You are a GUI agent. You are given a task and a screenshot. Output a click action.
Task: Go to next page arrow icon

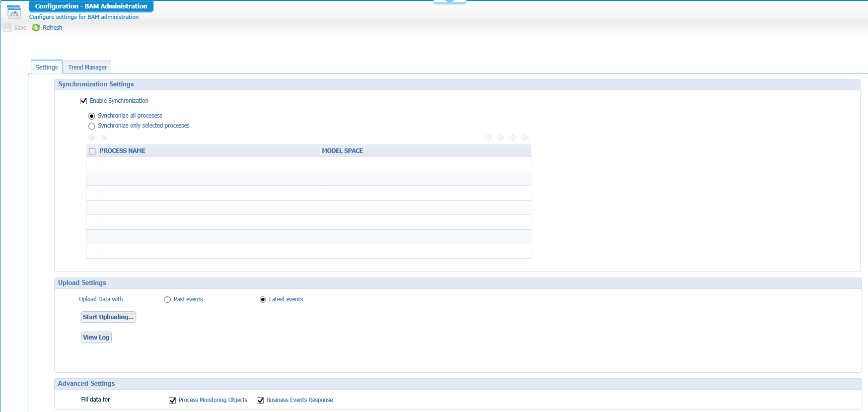[x=512, y=137]
